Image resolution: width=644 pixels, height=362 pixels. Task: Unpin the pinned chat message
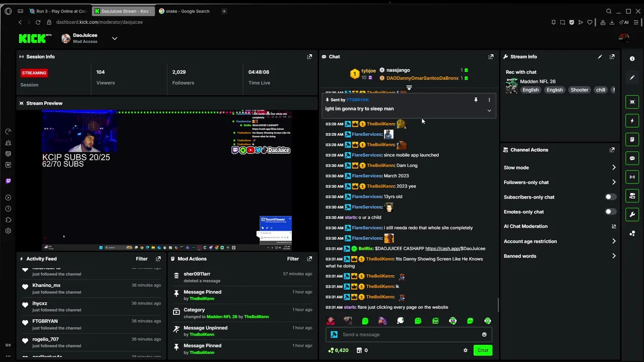475,100
